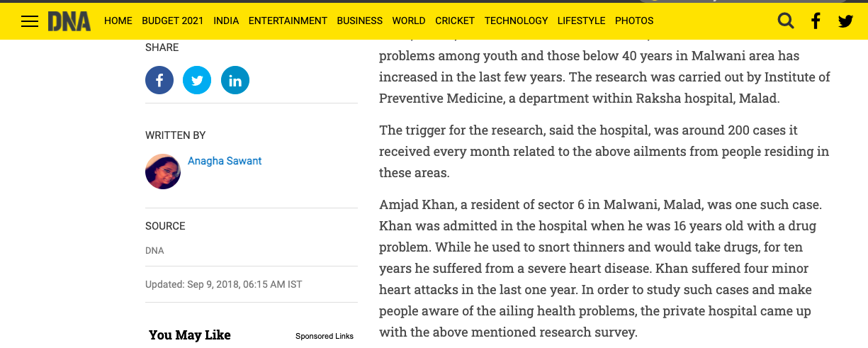This screenshot has height=348, width=868.
Task: Open the search icon in header
Action: tap(785, 21)
